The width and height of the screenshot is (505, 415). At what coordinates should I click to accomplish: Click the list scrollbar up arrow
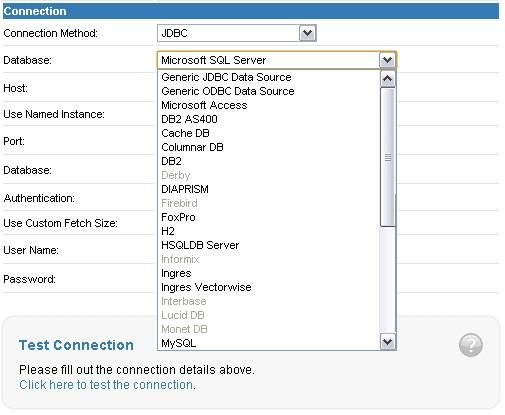click(x=387, y=79)
